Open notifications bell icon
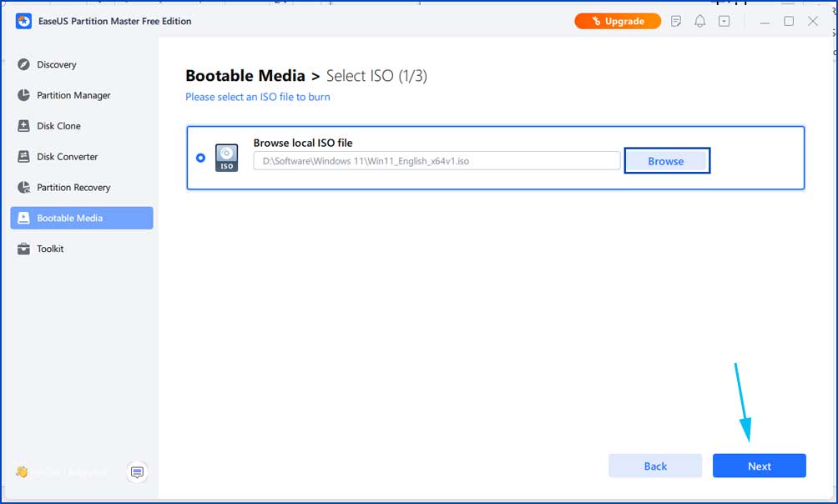This screenshot has width=838, height=504. (699, 22)
